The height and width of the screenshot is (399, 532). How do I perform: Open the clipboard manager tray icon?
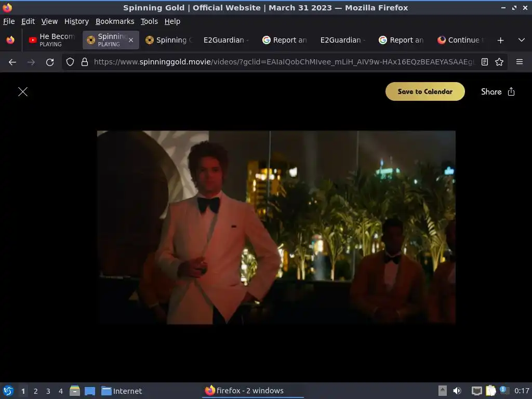(490, 391)
